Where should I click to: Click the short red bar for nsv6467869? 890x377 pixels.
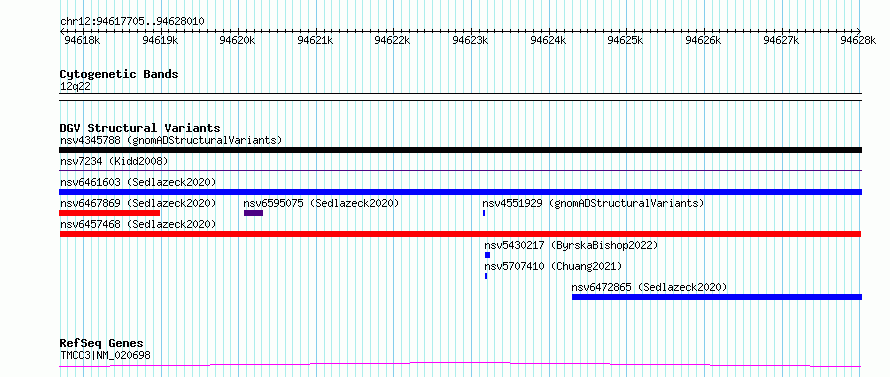click(x=110, y=213)
